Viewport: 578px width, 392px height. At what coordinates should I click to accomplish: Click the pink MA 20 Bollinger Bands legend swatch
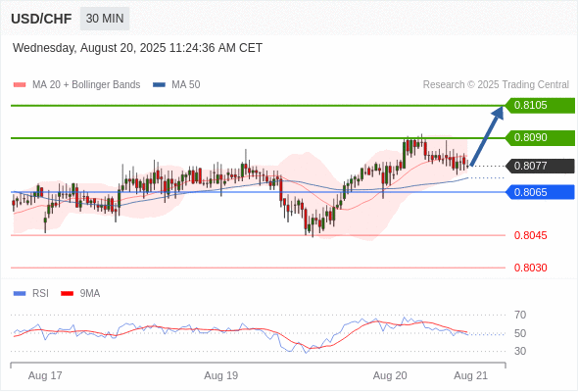pyautogui.click(x=20, y=85)
